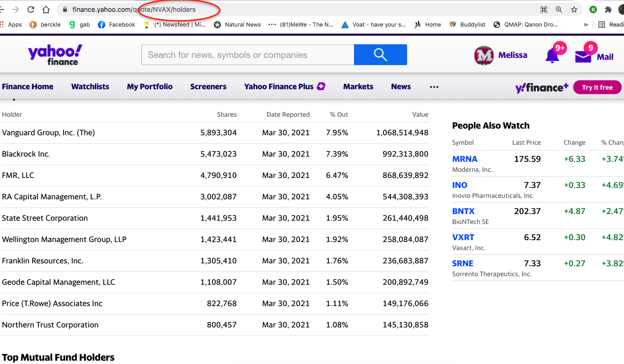This screenshot has height=364, width=624.
Task: Click Moderna's last price 175.59
Action: coord(527,159)
